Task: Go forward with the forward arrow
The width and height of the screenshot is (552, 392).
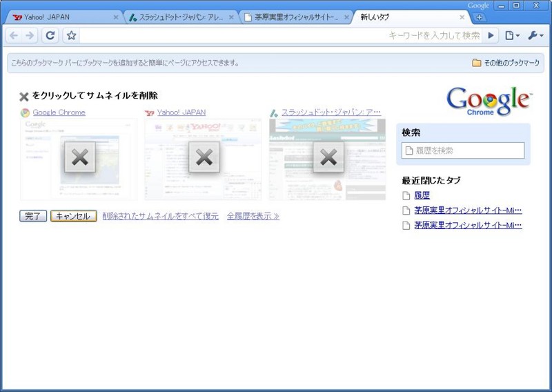Action: click(x=30, y=35)
